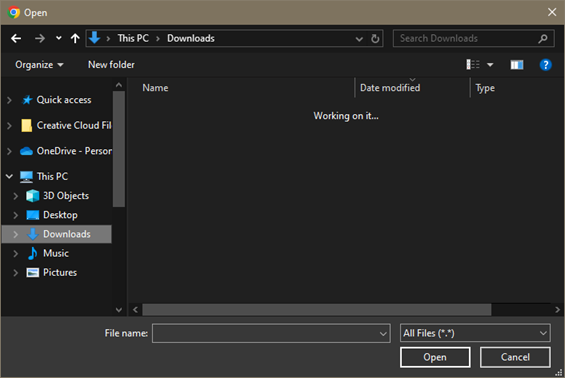The height and width of the screenshot is (378, 565).
Task: Expand the Pictures node
Action: click(x=15, y=273)
